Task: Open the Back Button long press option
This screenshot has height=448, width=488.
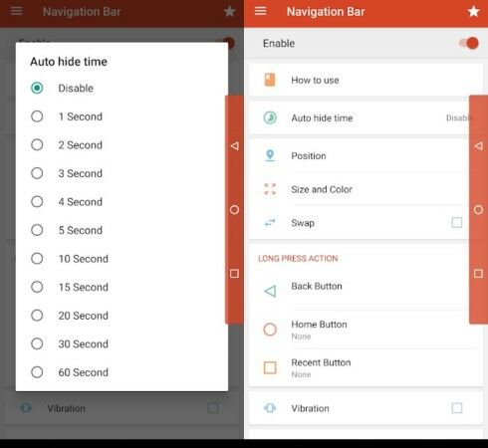Action: (x=359, y=291)
